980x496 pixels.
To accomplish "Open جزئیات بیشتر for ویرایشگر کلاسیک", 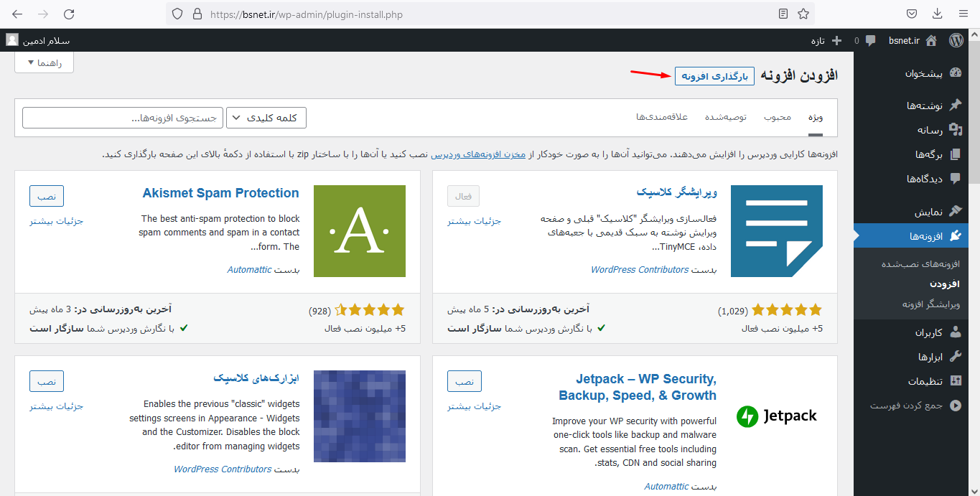I will [475, 221].
